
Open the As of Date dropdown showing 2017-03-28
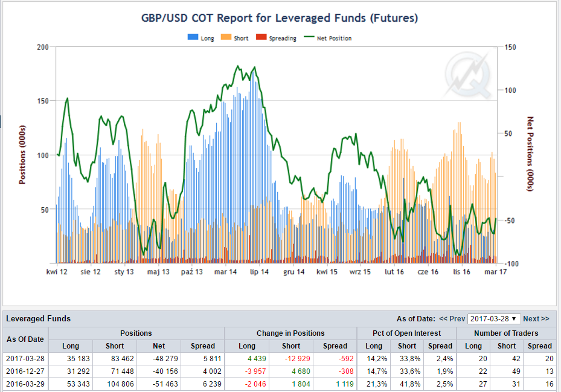494,318
